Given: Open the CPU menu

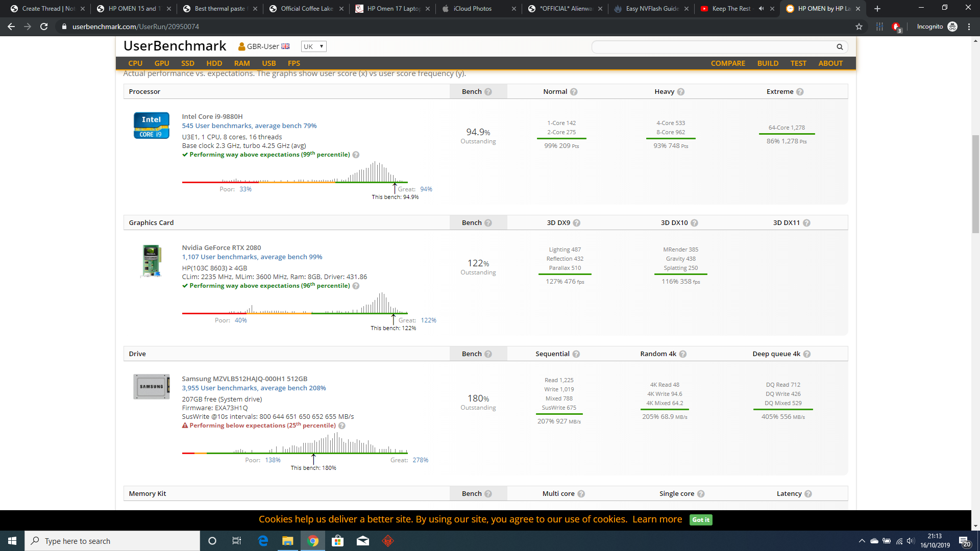Looking at the screenshot, I should [x=135, y=63].
